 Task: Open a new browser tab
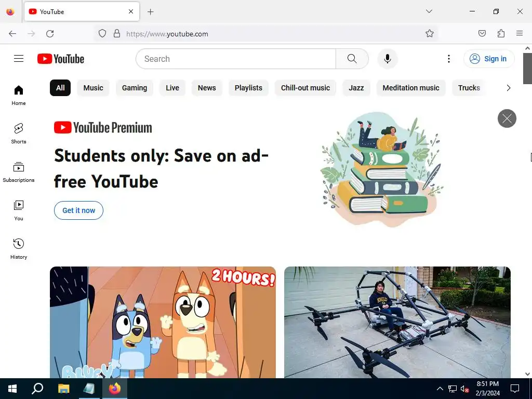[x=151, y=12]
